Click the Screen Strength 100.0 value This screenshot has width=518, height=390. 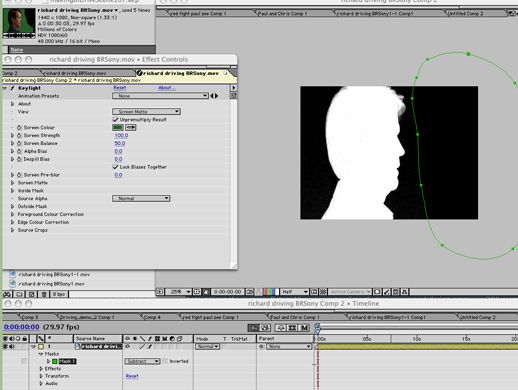coord(121,135)
